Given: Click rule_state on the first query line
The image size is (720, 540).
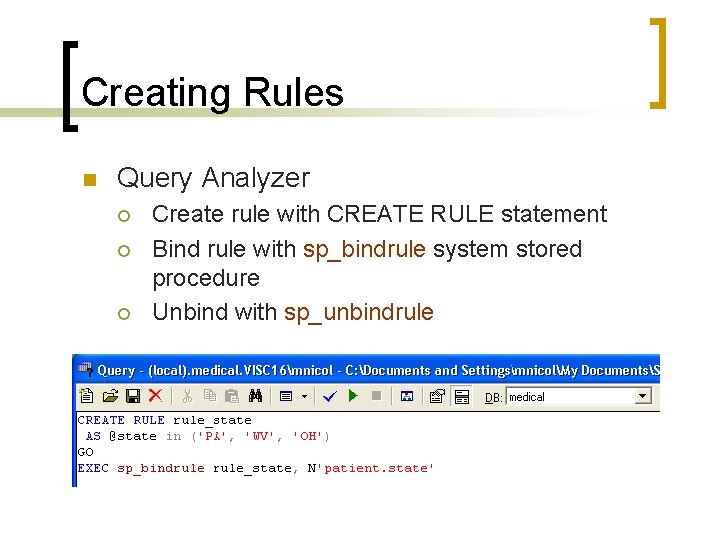Looking at the screenshot, I should [x=212, y=421].
